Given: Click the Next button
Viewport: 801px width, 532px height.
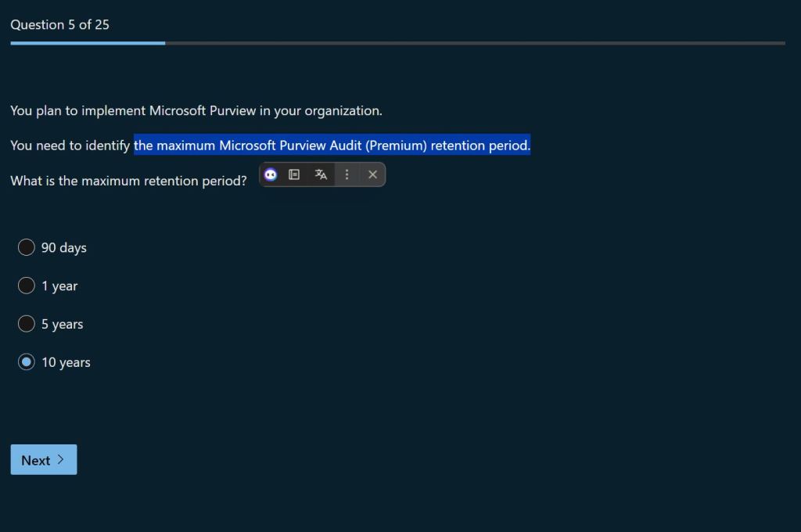Looking at the screenshot, I should 44,460.
